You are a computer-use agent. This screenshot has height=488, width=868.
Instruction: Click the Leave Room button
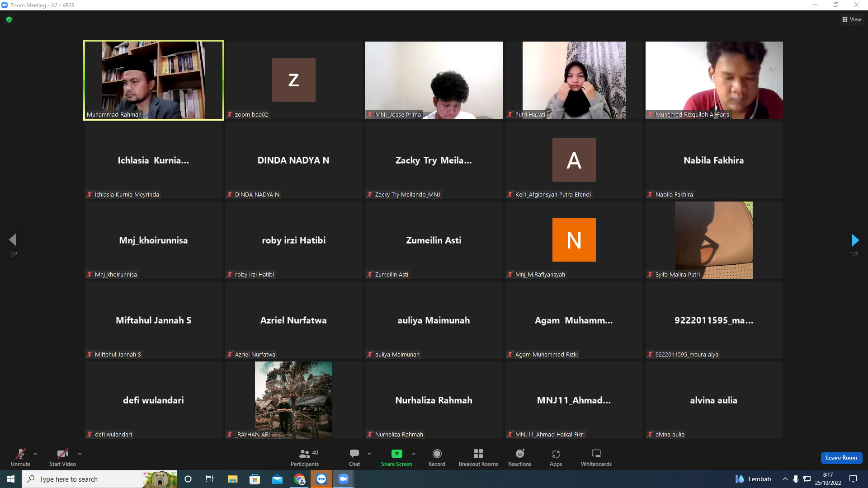[841, 458]
